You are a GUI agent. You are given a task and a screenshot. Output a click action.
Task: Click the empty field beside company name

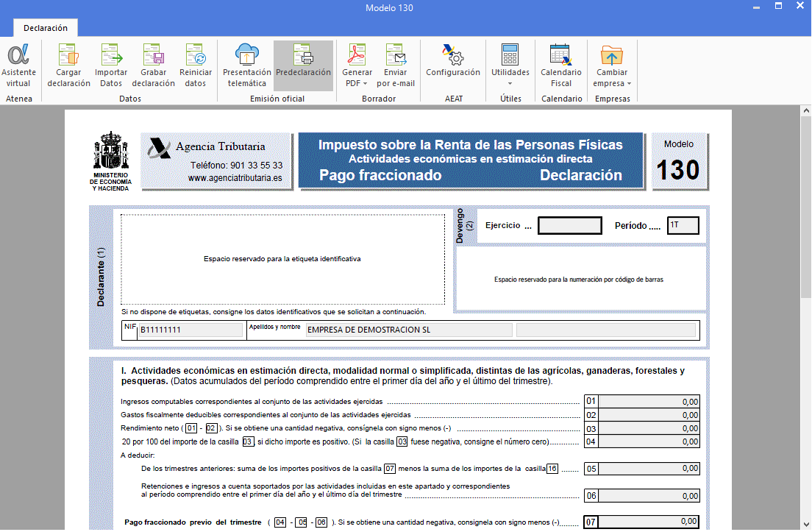point(606,330)
